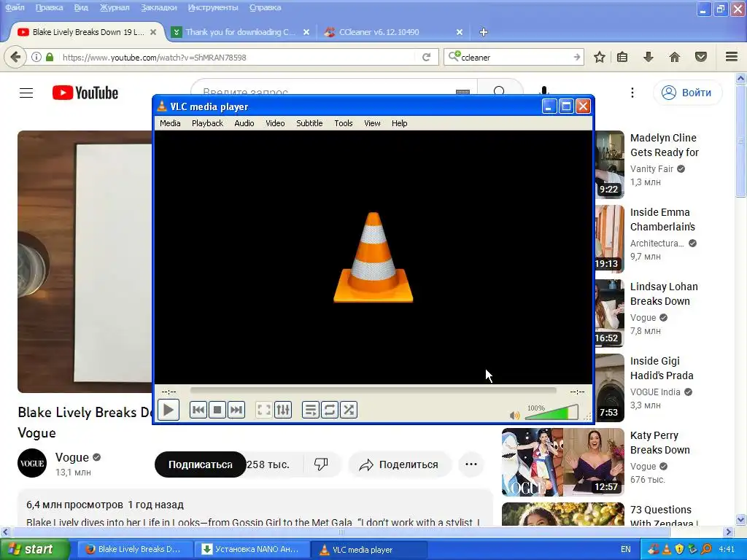Click Windows start button
The width and height of the screenshot is (747, 560).
34,549
